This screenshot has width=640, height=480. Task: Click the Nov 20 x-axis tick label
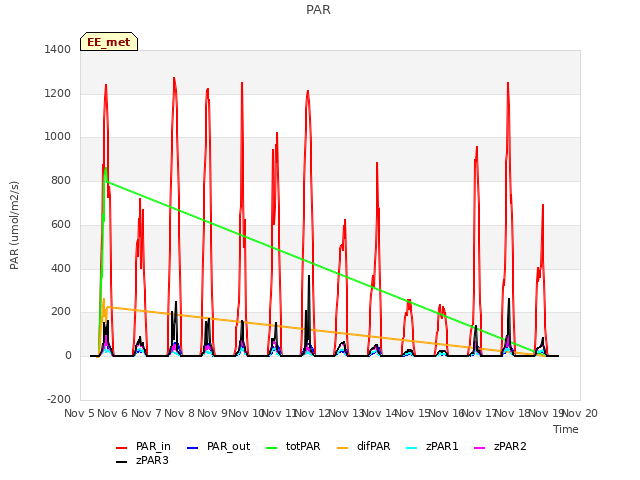[x=580, y=413]
